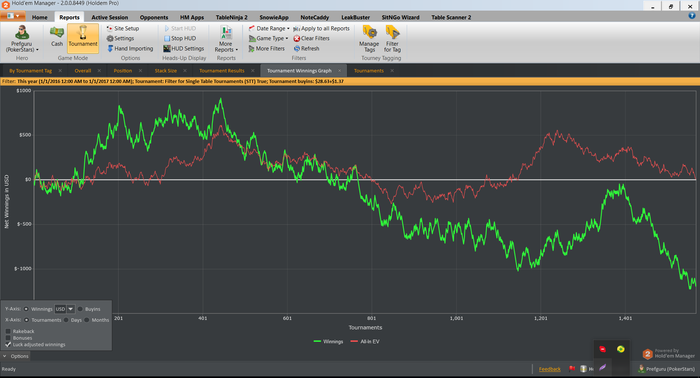
Task: Select the Tournament trophy icon
Action: pos(83,33)
